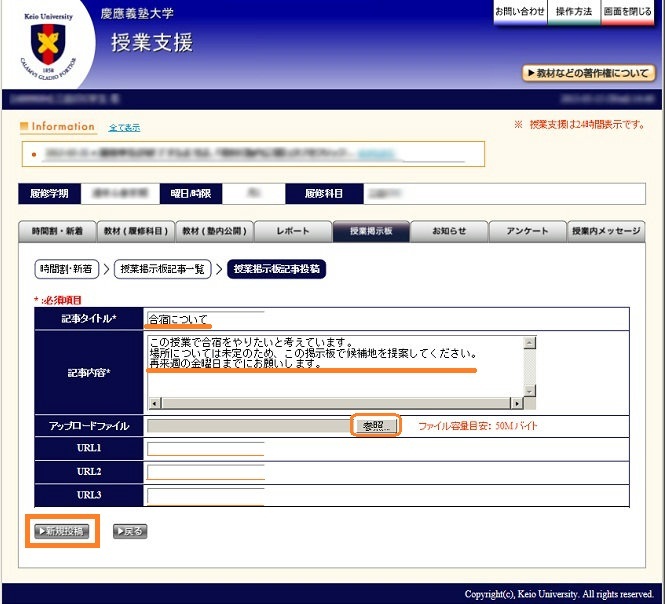
Task: Select the アンケート tab
Action: 527,231
